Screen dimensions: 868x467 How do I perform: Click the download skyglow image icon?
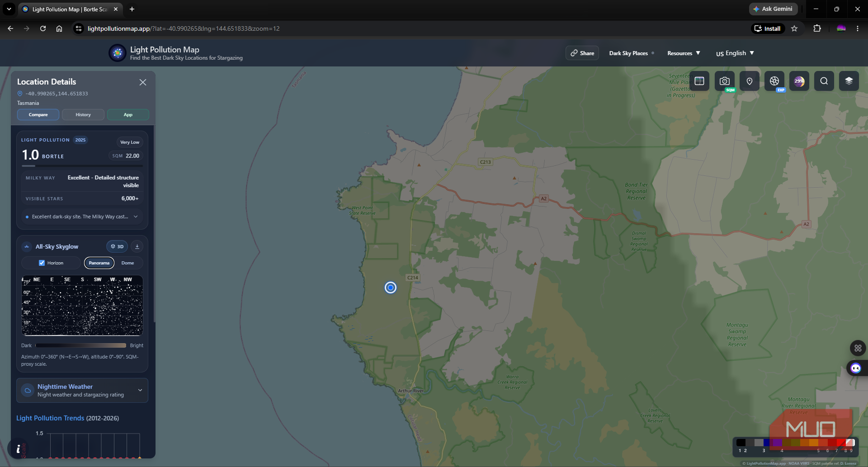(137, 246)
